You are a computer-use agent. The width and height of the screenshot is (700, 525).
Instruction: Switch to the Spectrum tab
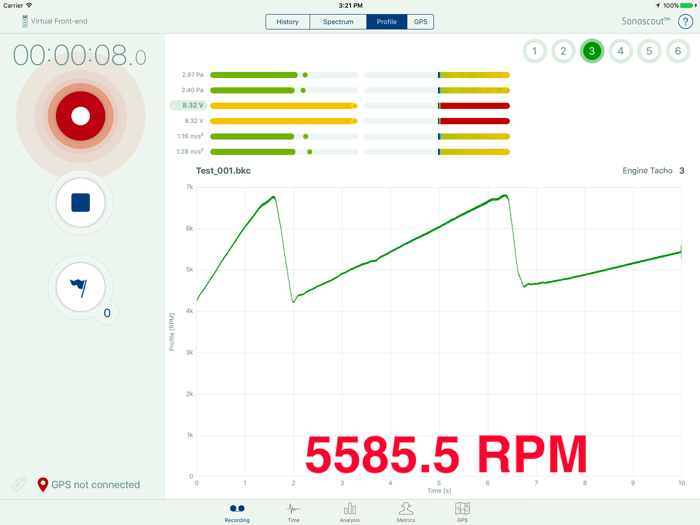pos(338,21)
